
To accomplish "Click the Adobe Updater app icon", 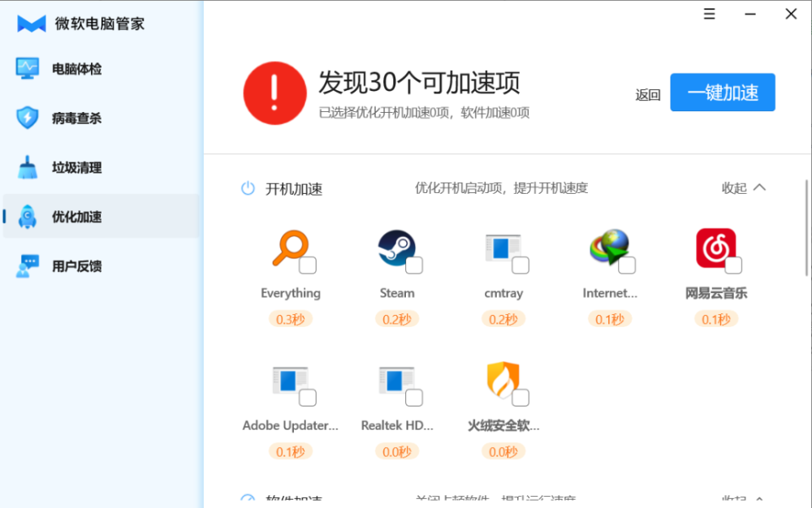I will (x=291, y=381).
